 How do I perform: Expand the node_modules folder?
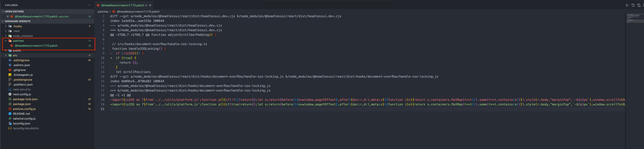coord(6,36)
